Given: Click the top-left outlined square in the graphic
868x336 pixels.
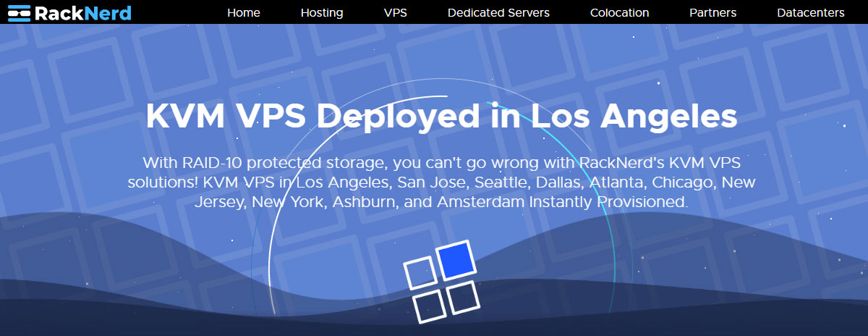Looking at the screenshot, I should coord(420,272).
